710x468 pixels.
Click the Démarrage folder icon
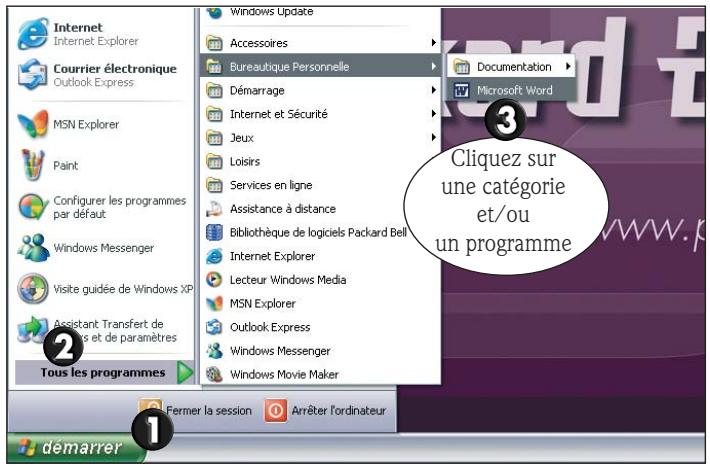pos(214,90)
